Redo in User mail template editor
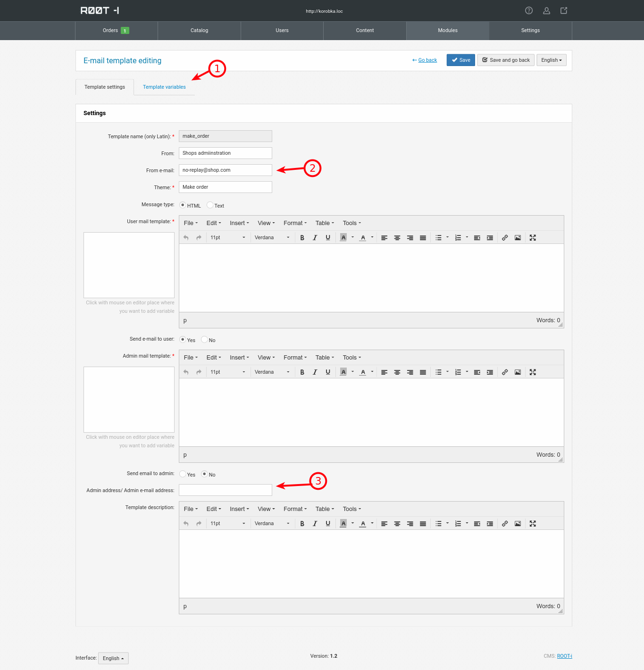This screenshot has height=670, width=644. point(199,238)
